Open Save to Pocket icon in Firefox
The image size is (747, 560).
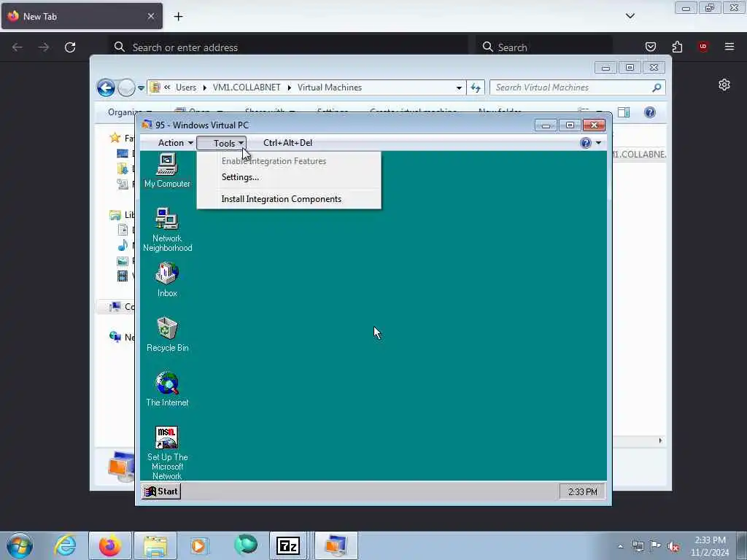click(x=651, y=47)
